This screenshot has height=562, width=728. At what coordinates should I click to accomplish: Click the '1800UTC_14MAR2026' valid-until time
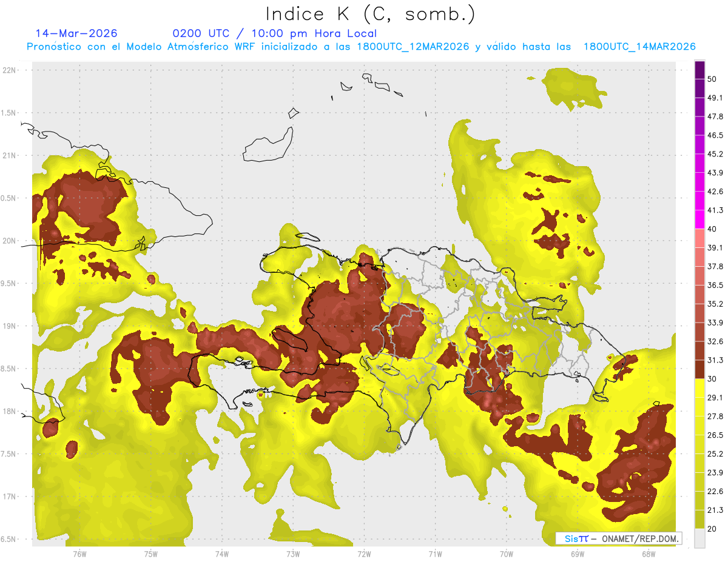(639, 47)
